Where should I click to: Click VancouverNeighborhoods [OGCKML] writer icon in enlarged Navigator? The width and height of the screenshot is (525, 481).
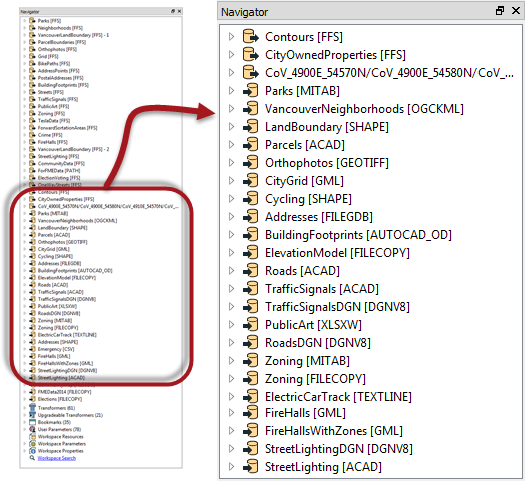pos(250,109)
